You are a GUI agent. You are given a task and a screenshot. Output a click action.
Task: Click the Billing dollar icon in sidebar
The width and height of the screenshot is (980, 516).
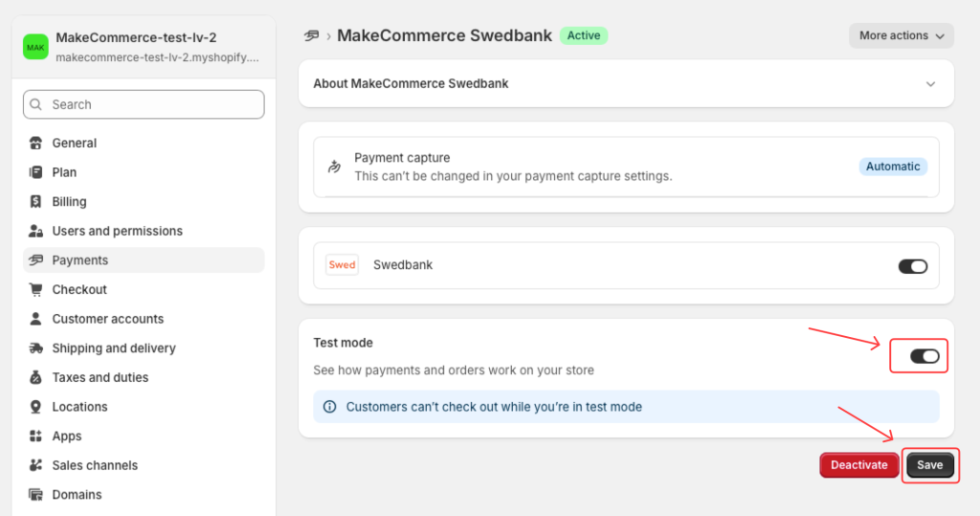36,202
